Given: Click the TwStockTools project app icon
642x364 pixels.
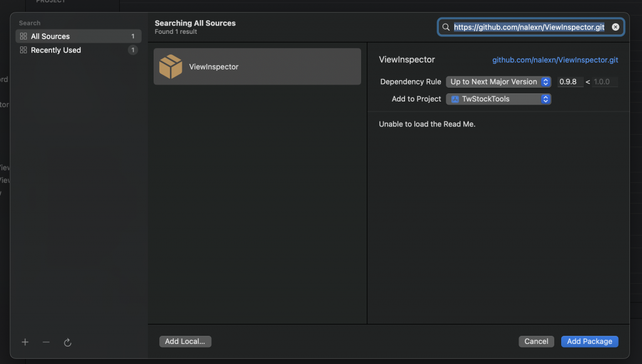Looking at the screenshot, I should 455,99.
